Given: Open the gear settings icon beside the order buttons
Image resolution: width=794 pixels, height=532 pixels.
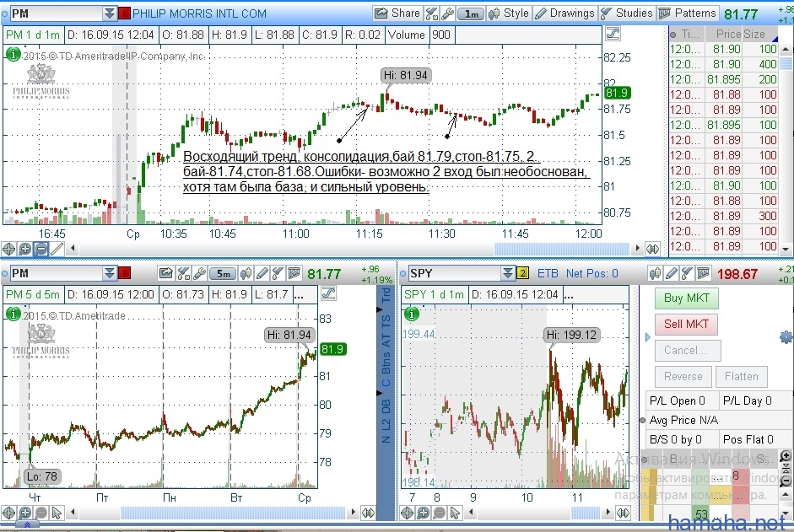Looking at the screenshot, I should click(x=786, y=337).
